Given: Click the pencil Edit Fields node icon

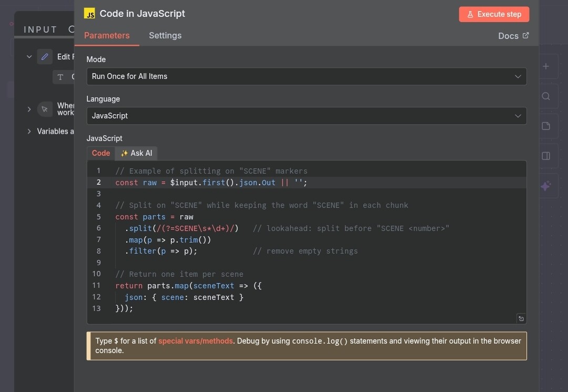Looking at the screenshot, I should 45,57.
